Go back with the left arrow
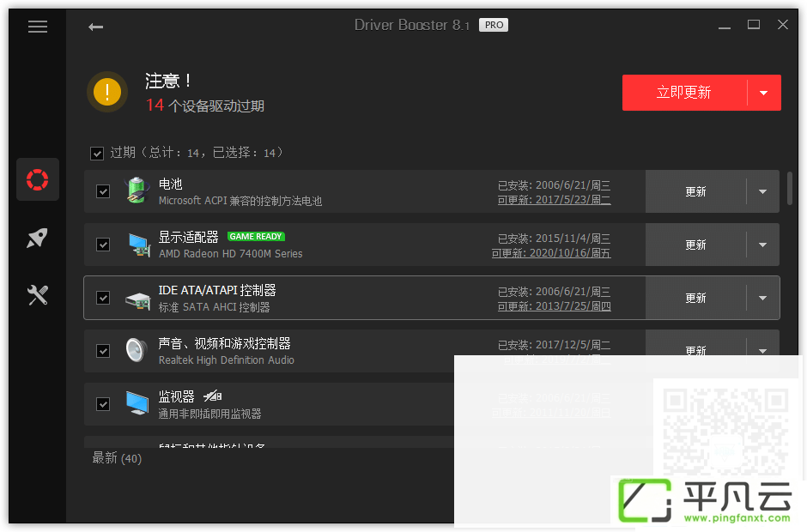Image resolution: width=807 pixels, height=532 pixels. (x=96, y=27)
